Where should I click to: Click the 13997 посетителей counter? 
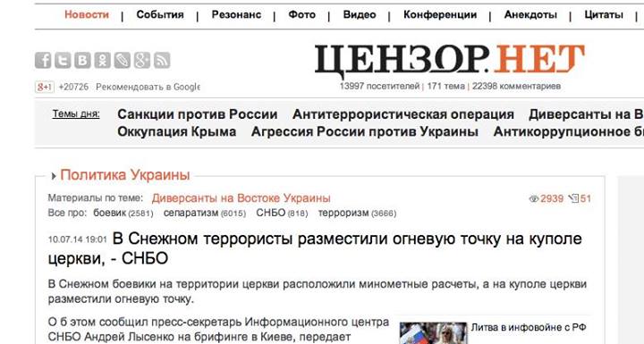379,86
